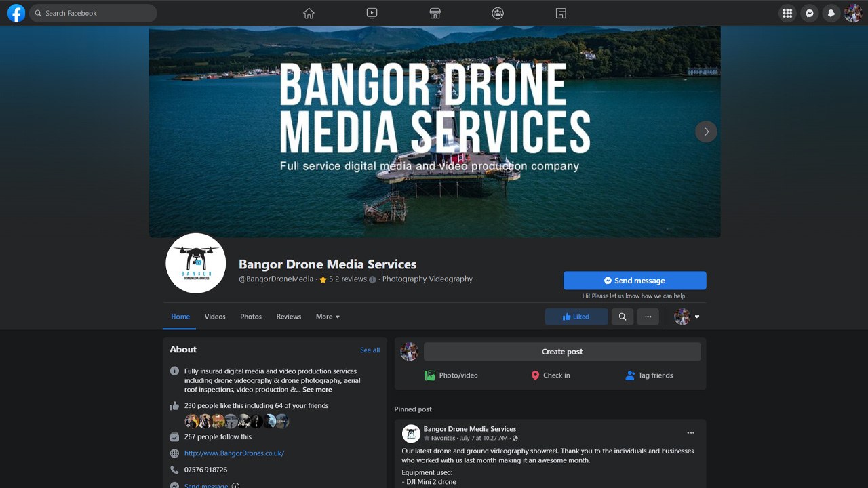Viewport: 868px width, 488px height.
Task: Open the pinned post's three-dot menu
Action: tap(690, 433)
